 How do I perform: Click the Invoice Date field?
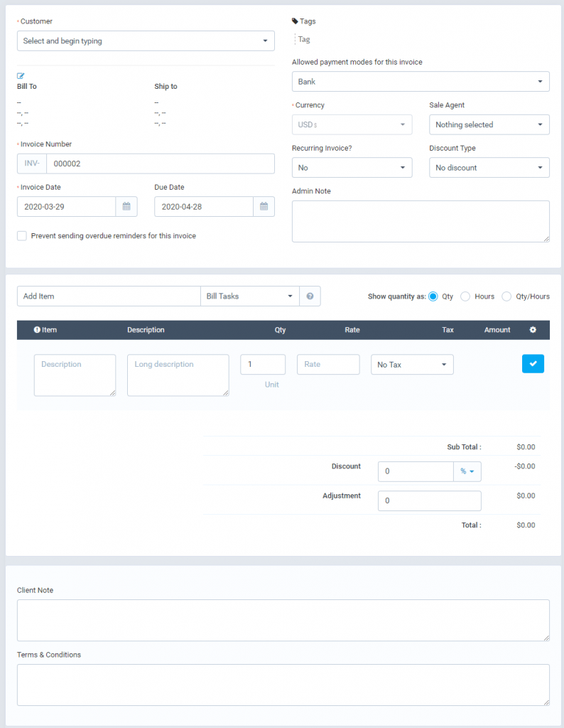[66, 207]
